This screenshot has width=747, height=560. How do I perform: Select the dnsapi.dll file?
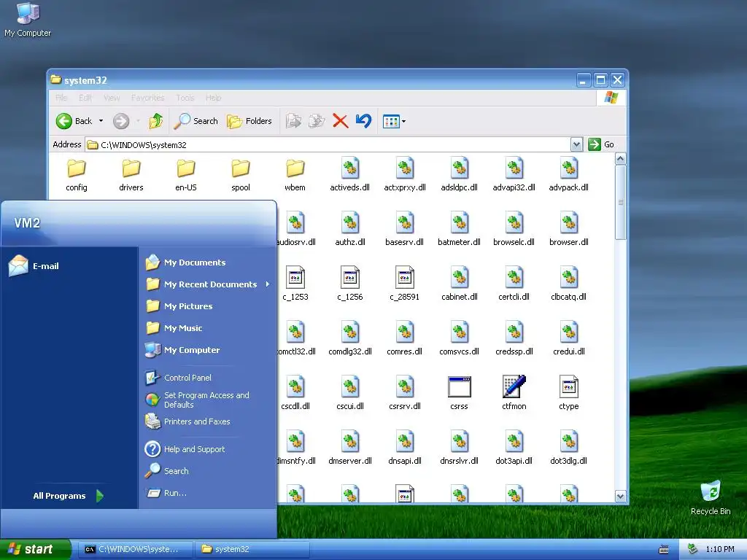405,448
